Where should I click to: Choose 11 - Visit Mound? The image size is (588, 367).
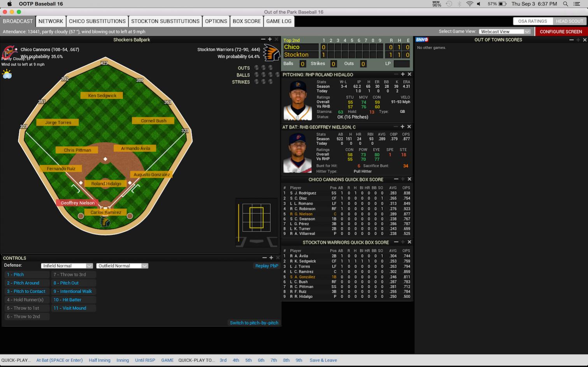click(x=74, y=308)
